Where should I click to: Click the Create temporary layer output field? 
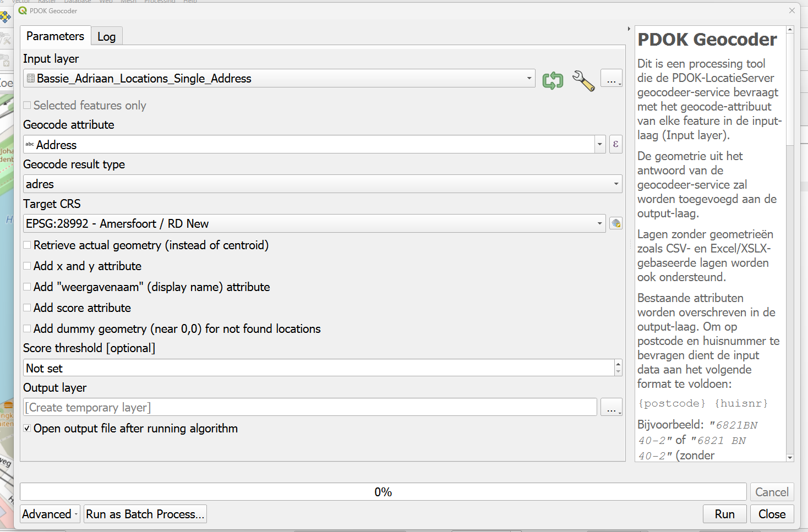[x=310, y=407]
